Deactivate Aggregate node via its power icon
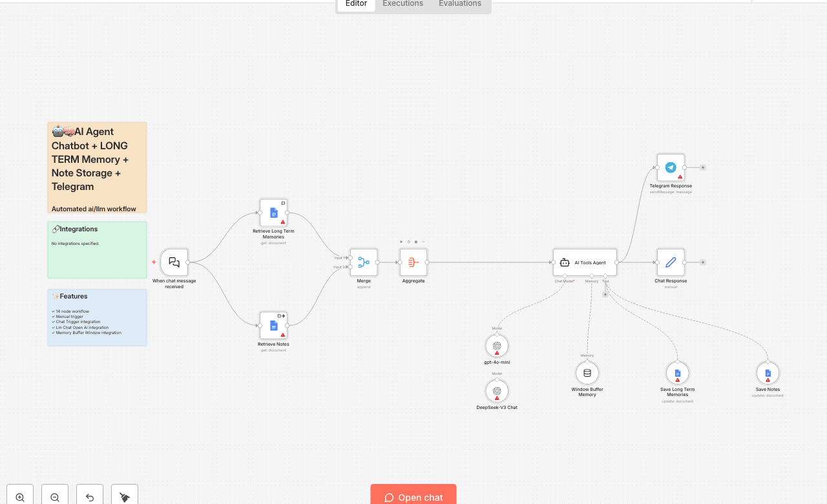The height and width of the screenshot is (504, 827). point(408,242)
